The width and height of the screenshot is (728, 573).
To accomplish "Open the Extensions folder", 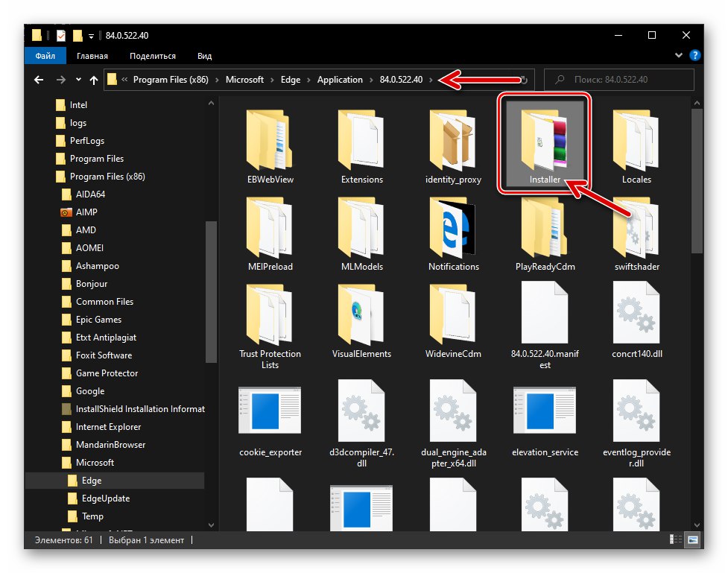I will pos(361,147).
